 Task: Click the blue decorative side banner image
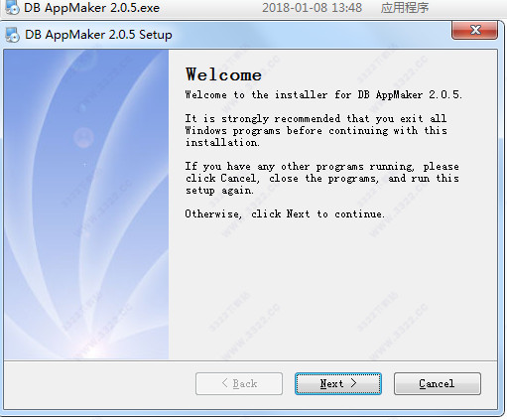86,205
